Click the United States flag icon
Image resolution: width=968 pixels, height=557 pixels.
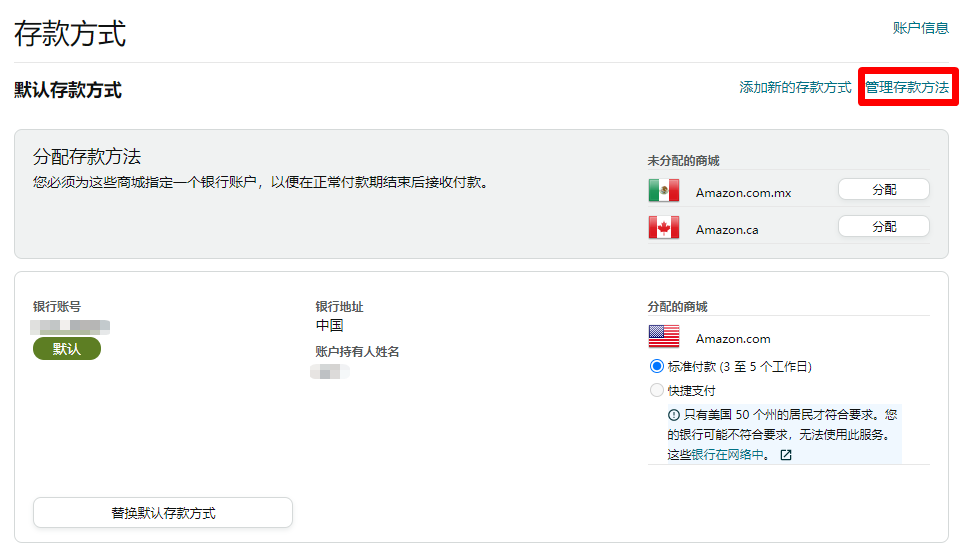(663, 337)
